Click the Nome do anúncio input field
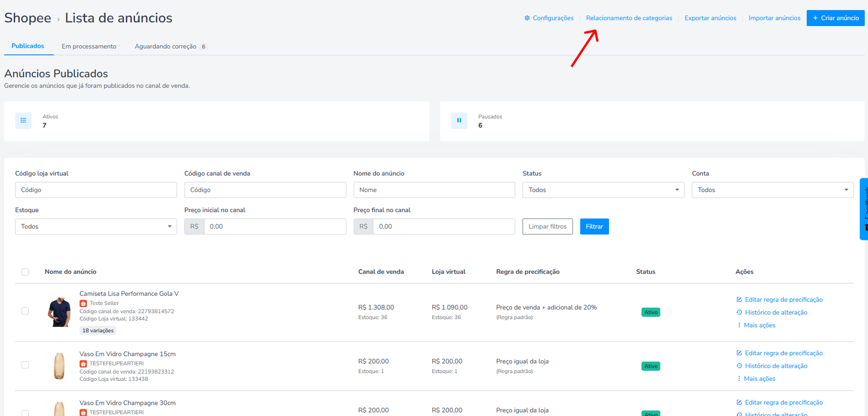This screenshot has width=868, height=416. tap(434, 190)
